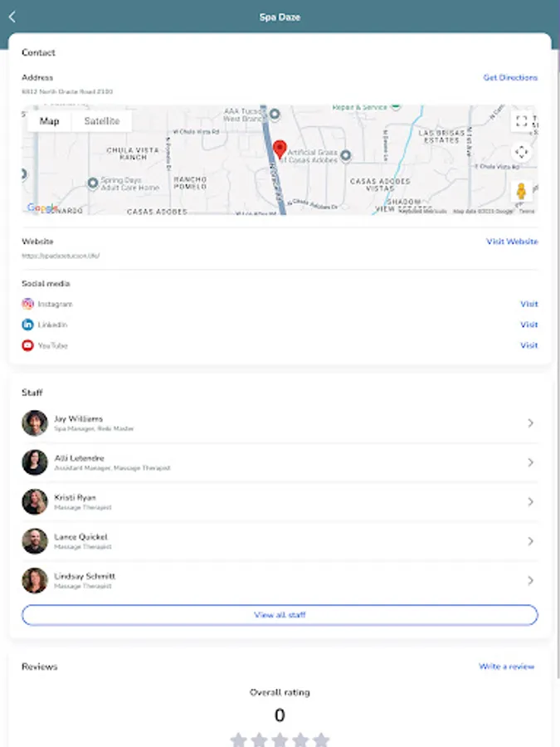
Task: Open Jay Williams profile photo
Action: [x=35, y=423]
